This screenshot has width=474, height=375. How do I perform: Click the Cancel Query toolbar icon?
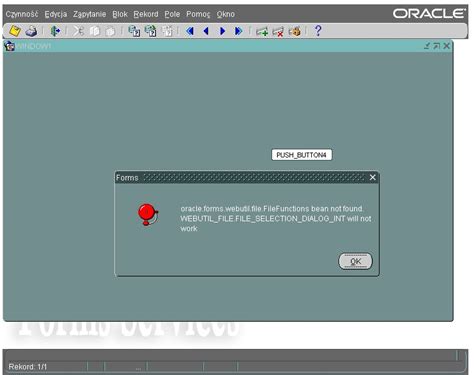tap(167, 31)
